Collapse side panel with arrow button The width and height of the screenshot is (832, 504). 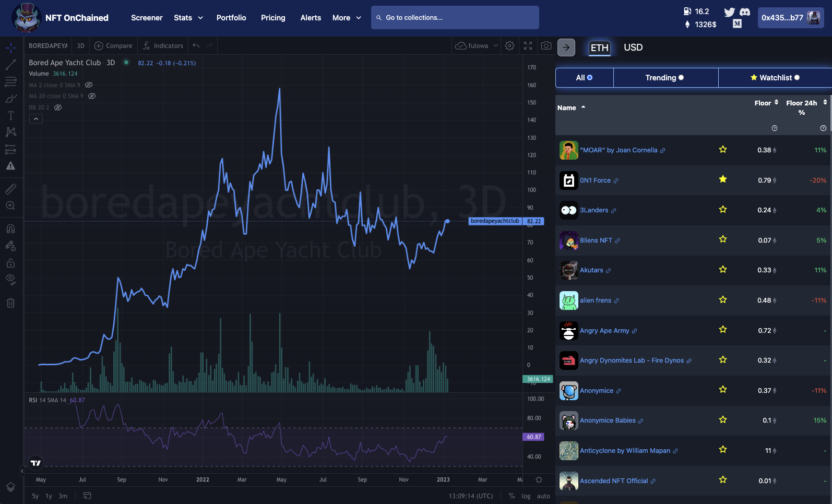[x=566, y=47]
